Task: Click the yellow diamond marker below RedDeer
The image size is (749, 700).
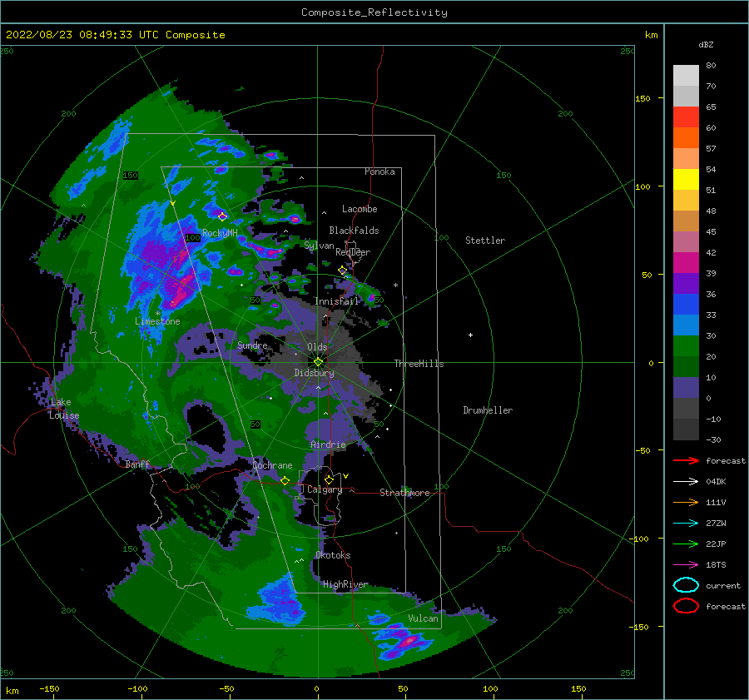Action: pos(343,271)
